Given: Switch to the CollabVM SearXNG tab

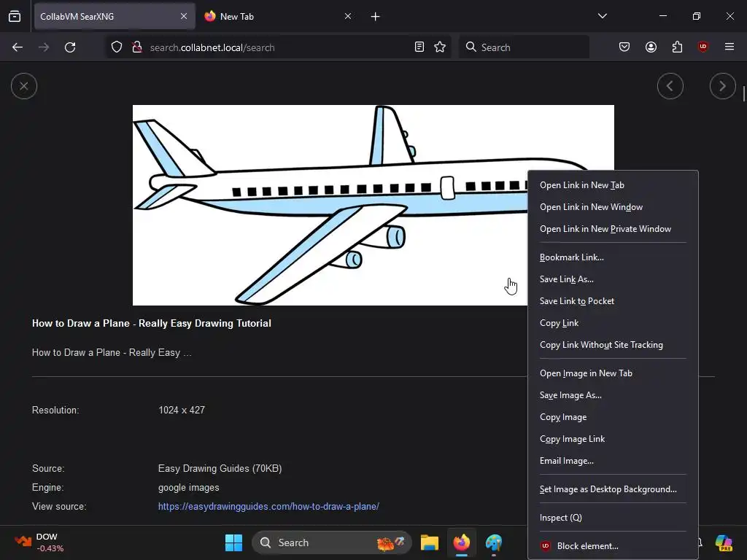Looking at the screenshot, I should [x=115, y=17].
